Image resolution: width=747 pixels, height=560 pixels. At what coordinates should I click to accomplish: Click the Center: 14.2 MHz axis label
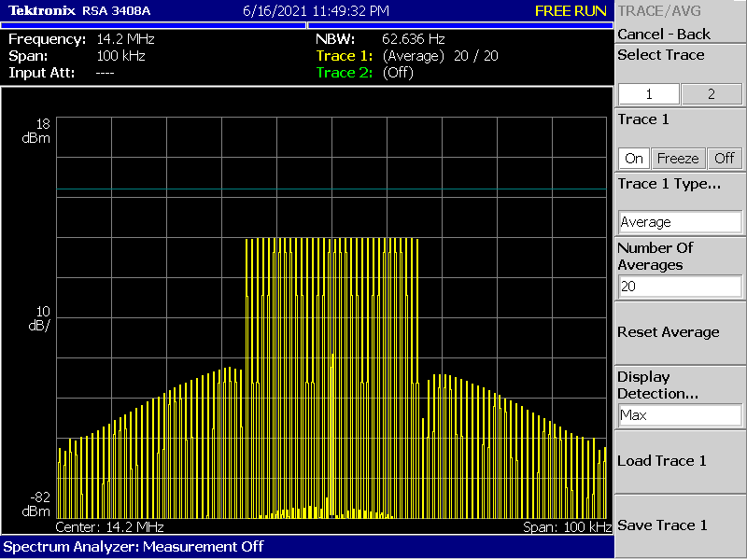[103, 527]
